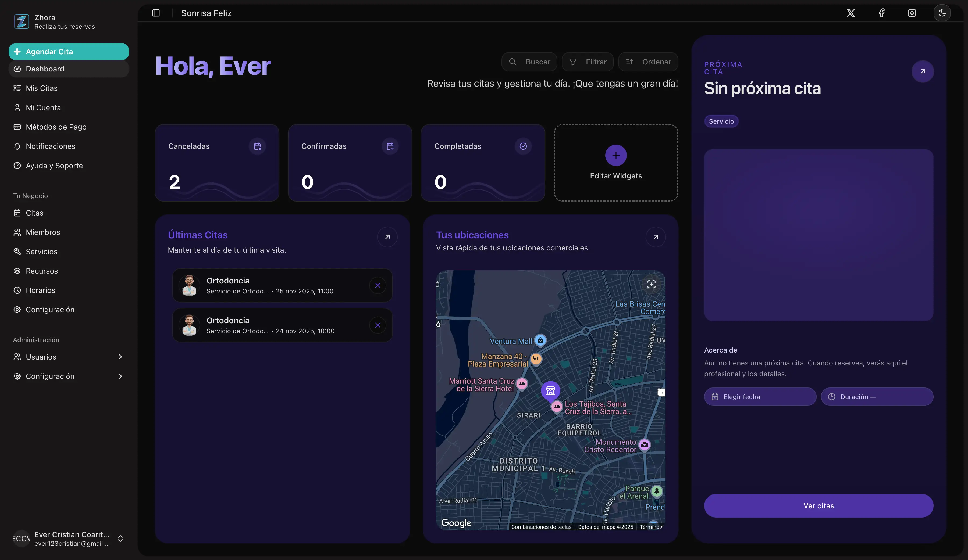
Task: Open the fullscreen icon on the map
Action: pos(652,284)
